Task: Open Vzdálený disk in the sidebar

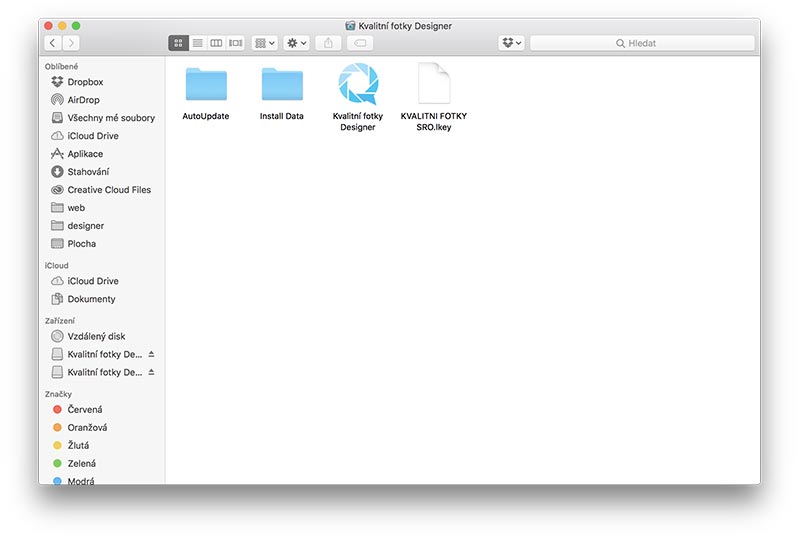Action: [x=96, y=336]
